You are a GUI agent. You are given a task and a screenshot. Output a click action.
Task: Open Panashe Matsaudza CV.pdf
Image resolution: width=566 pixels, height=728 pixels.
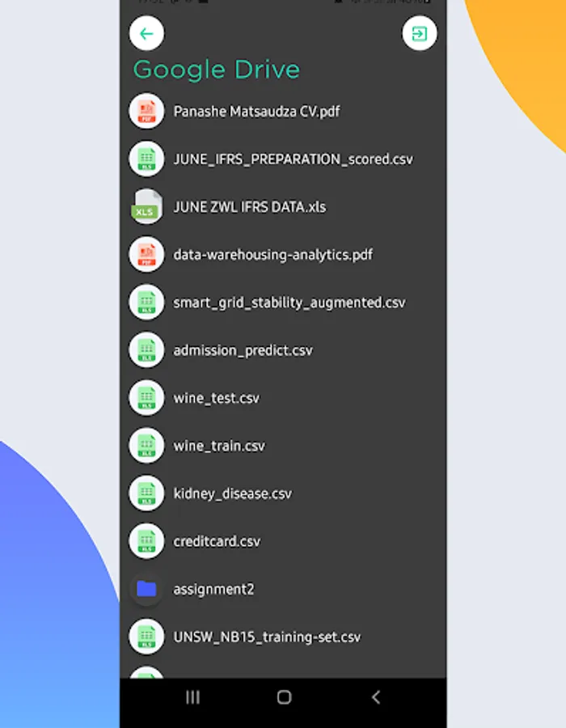click(283, 112)
